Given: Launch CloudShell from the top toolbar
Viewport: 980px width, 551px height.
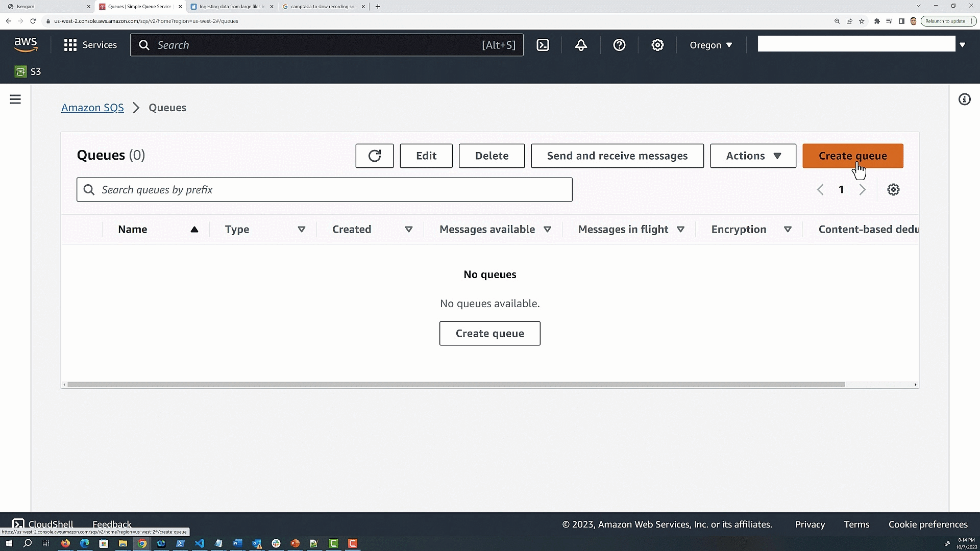Looking at the screenshot, I should [543, 45].
